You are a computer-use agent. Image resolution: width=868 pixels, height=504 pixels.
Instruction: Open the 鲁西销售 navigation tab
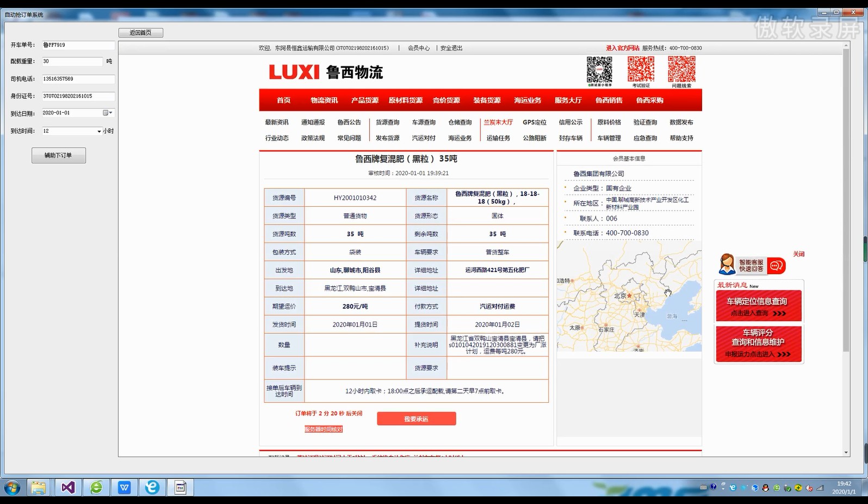609,100
